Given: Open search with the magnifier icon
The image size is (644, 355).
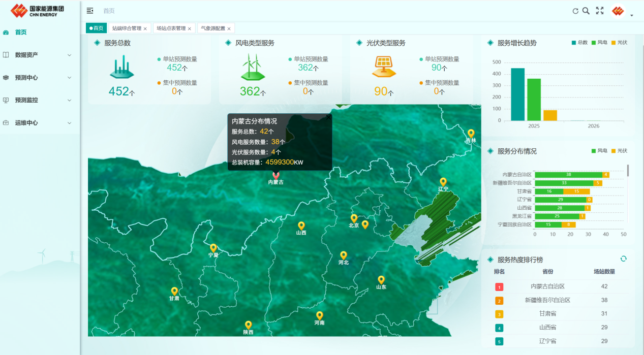Looking at the screenshot, I should tap(586, 11).
